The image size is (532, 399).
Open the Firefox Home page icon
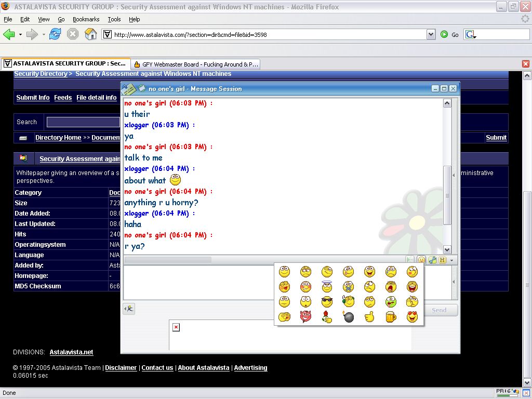(x=90, y=34)
